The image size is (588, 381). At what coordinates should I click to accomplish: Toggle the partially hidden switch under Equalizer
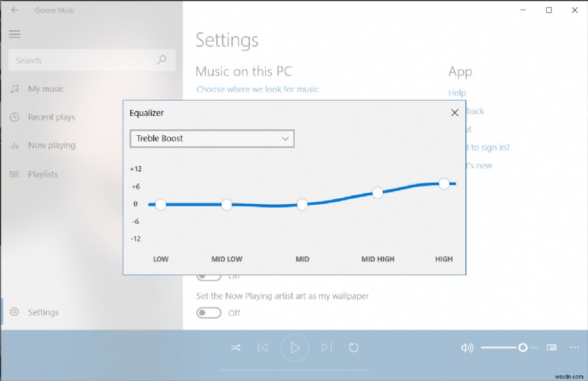[x=209, y=277]
